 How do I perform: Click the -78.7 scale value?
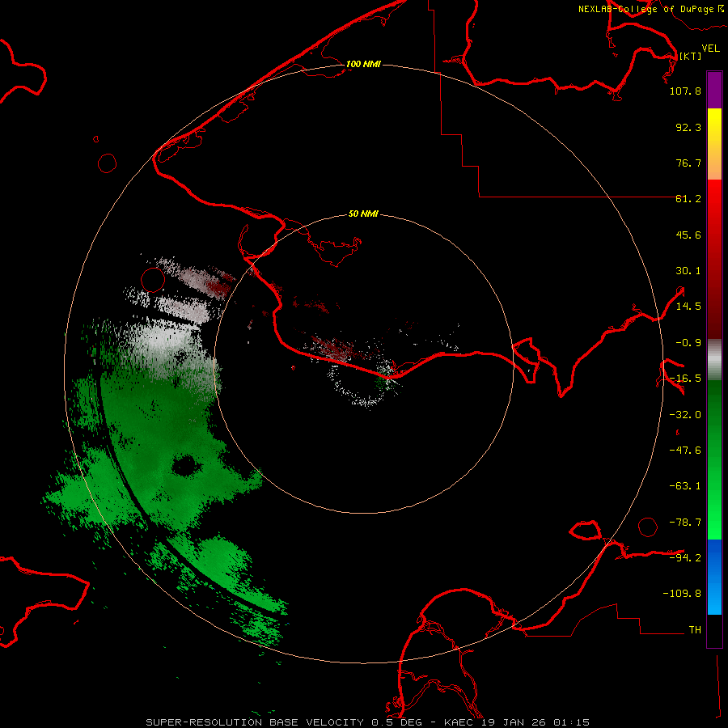click(x=685, y=523)
